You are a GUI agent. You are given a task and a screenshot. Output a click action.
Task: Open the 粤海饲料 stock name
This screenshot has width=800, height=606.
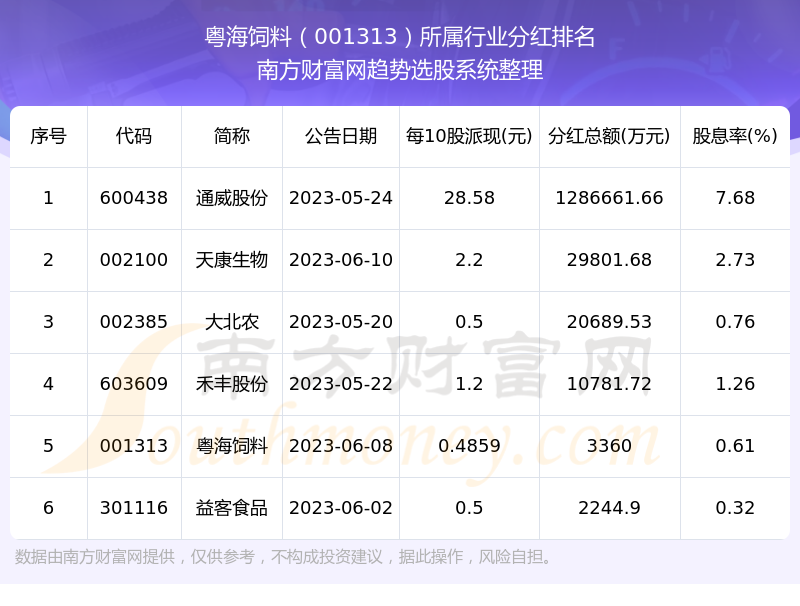231,446
